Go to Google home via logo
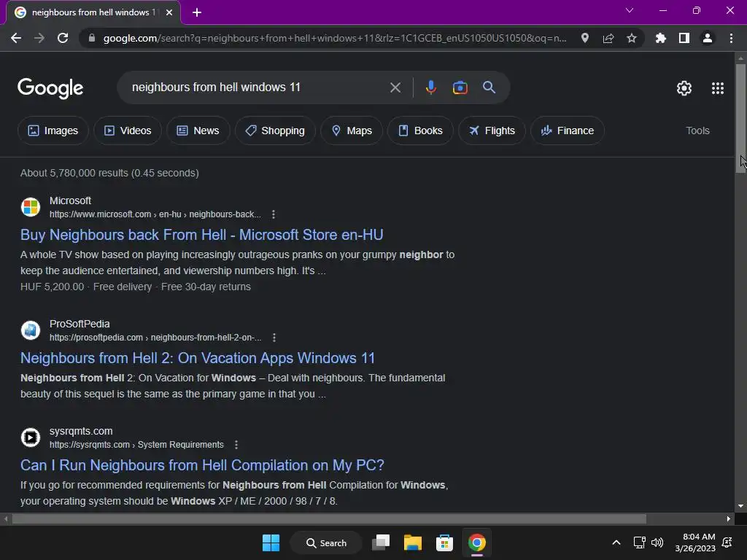The width and height of the screenshot is (747, 560). coord(50,88)
